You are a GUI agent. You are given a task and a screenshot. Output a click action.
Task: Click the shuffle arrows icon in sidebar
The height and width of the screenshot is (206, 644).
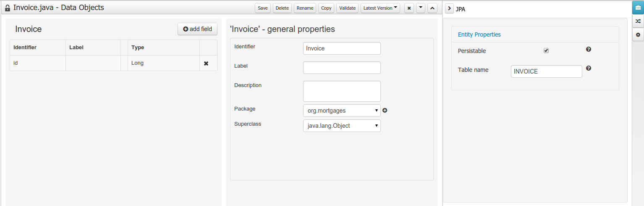638,21
